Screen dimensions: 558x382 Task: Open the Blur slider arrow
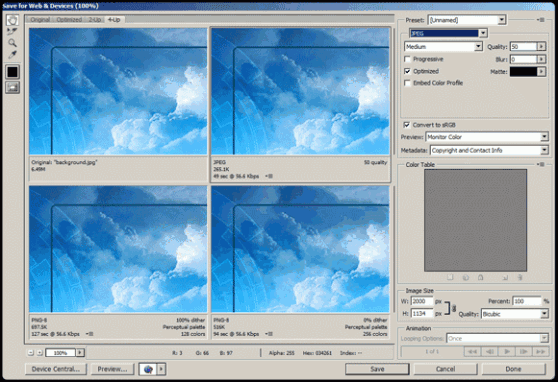[541, 59]
